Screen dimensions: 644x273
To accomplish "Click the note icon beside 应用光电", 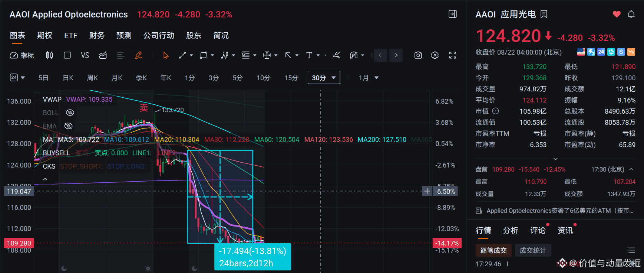I will 544,14.
